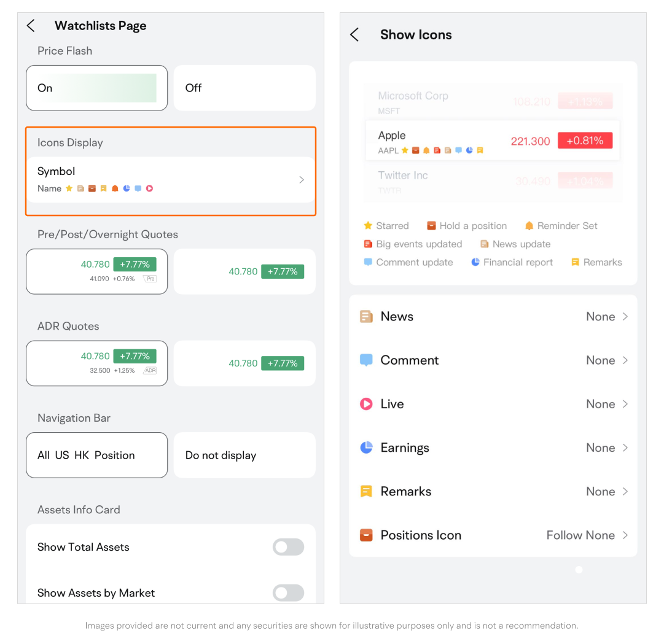The width and height of the screenshot is (664, 644).
Task: Click the pink Live play icon
Action: (x=366, y=404)
